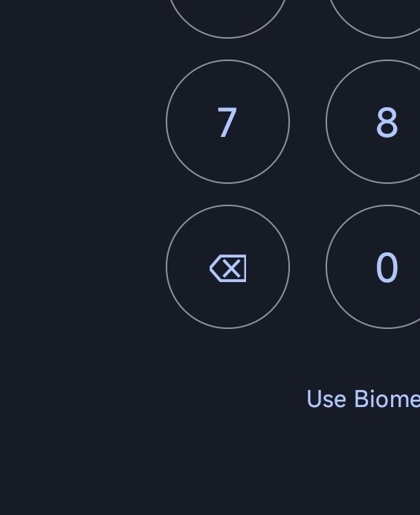Choose number seven in the keypad
Screen dimensions: 420x515
pyautogui.click(x=227, y=121)
